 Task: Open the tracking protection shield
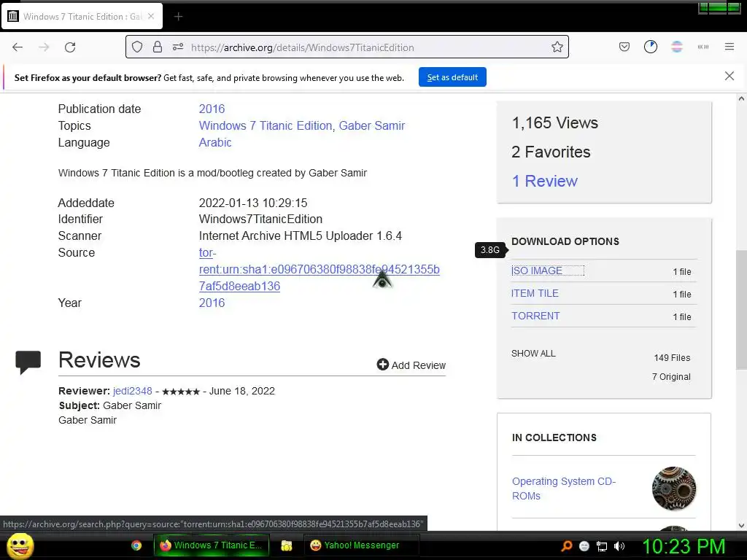pos(137,47)
